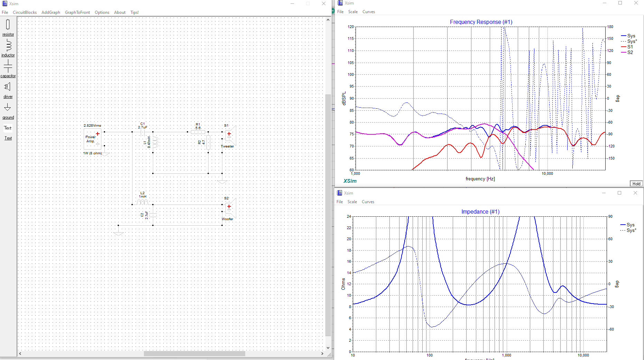The width and height of the screenshot is (644, 360).
Task: Click scroll-up arrow of schematic canvas
Action: [x=328, y=20]
